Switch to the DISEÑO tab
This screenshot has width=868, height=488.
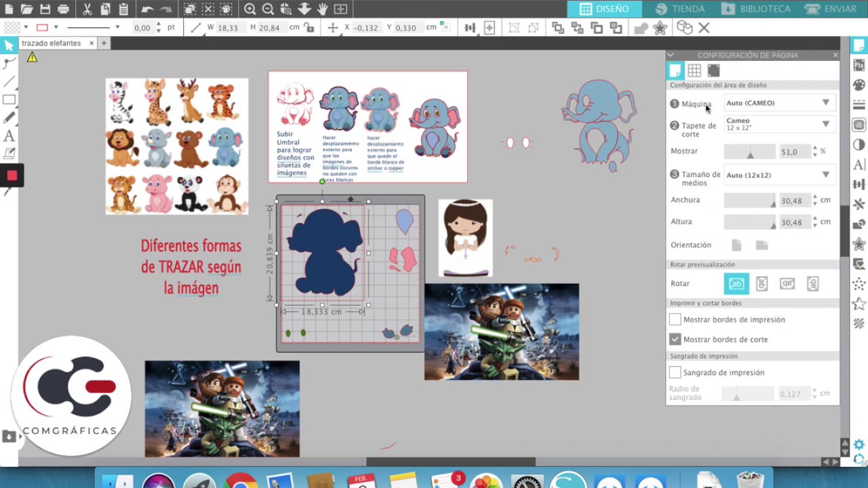pos(604,9)
